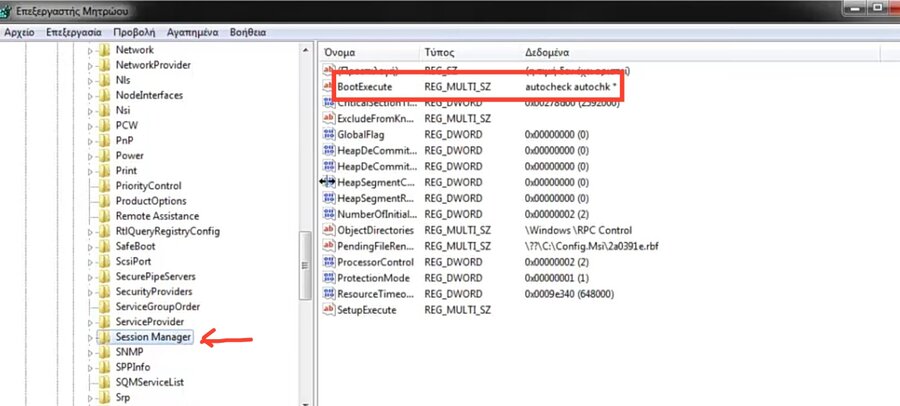
Task: Click REG_MULTI_SZ type in SetupExecute row
Action: point(457,310)
